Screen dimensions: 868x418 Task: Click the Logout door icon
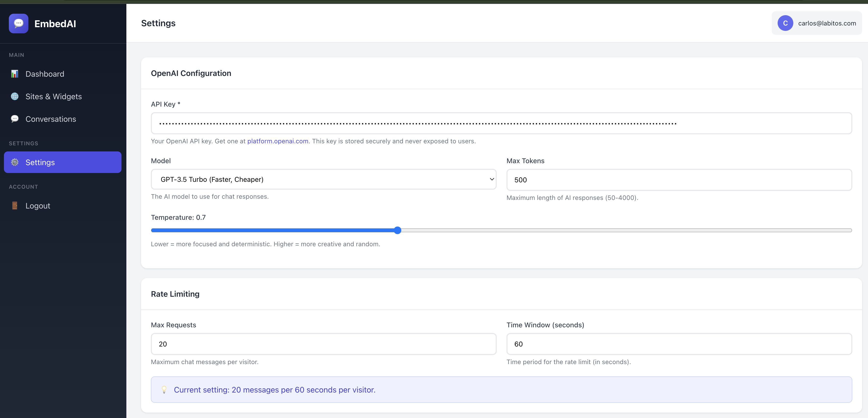pos(14,206)
